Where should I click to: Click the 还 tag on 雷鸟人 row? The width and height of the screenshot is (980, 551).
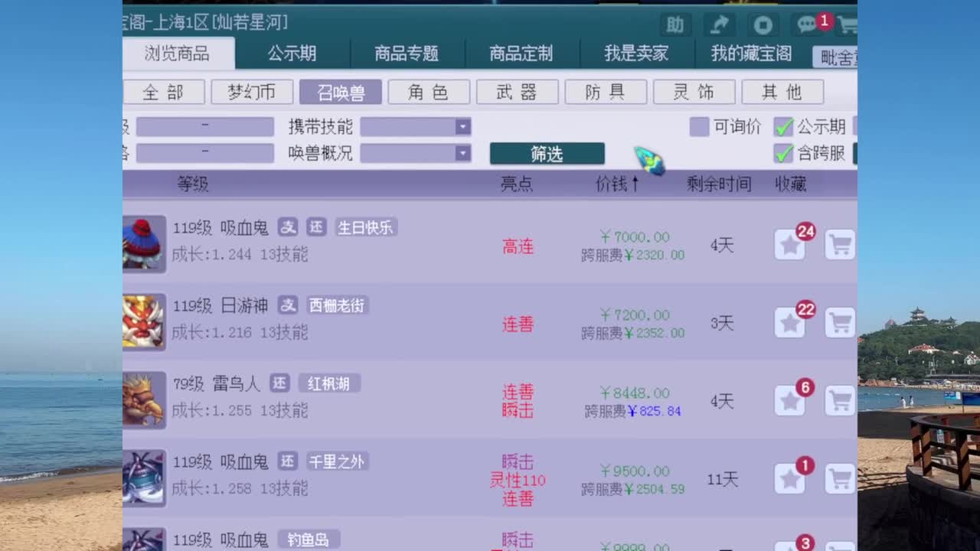[x=279, y=383]
